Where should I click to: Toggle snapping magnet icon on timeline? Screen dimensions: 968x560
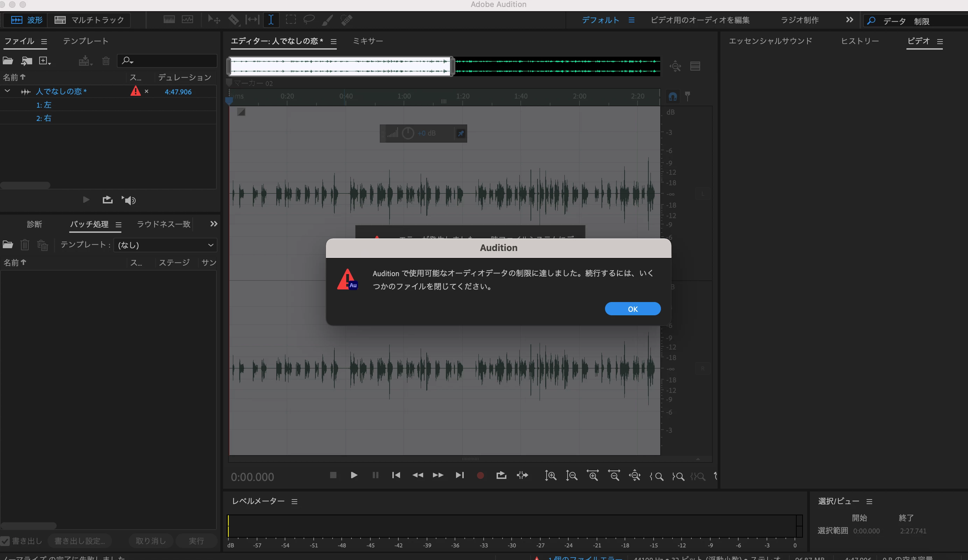pos(672,96)
